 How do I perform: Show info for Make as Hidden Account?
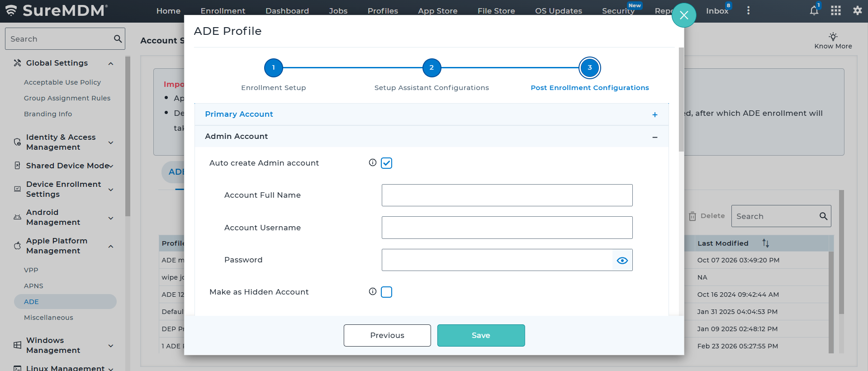click(x=372, y=291)
